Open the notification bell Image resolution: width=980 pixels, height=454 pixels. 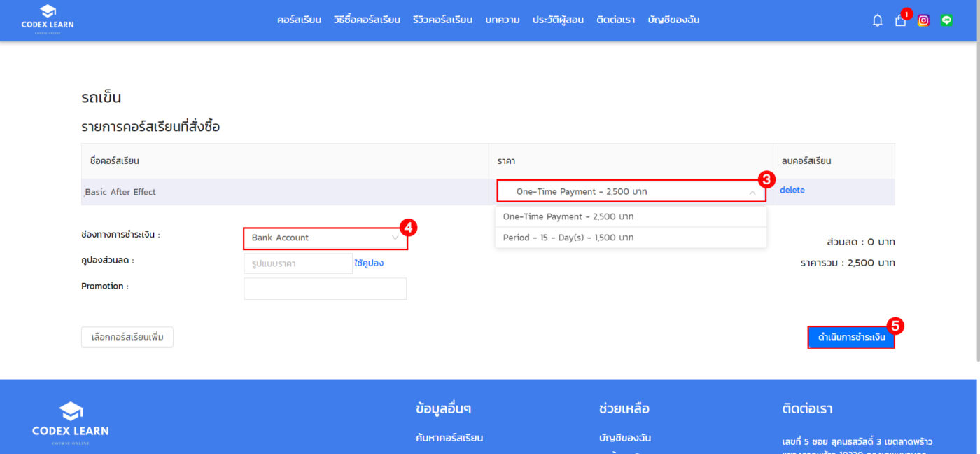[x=877, y=20]
